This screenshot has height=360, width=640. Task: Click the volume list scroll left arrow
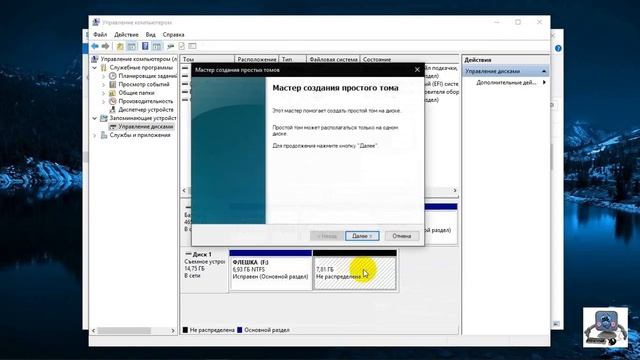(x=184, y=191)
